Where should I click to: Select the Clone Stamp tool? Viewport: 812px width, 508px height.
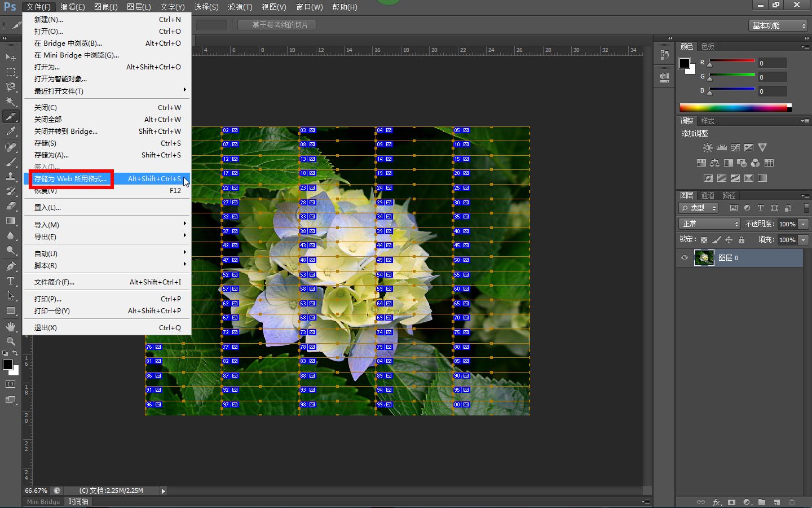(x=11, y=177)
